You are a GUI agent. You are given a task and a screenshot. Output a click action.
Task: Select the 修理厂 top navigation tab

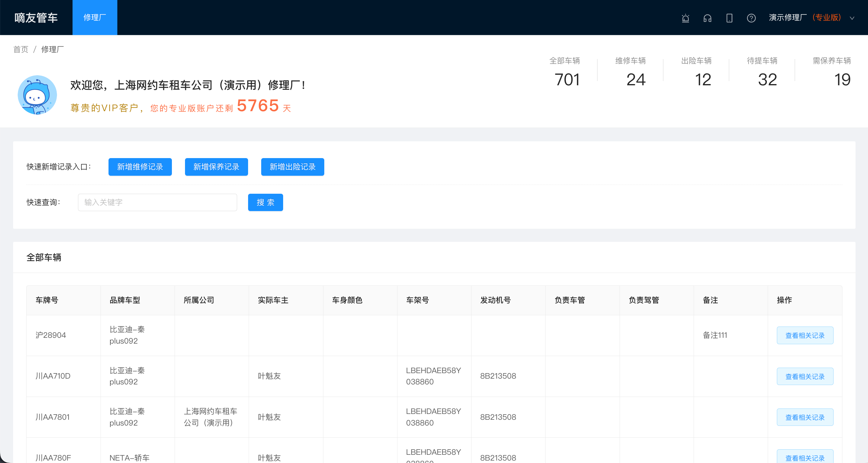pyautogui.click(x=95, y=17)
